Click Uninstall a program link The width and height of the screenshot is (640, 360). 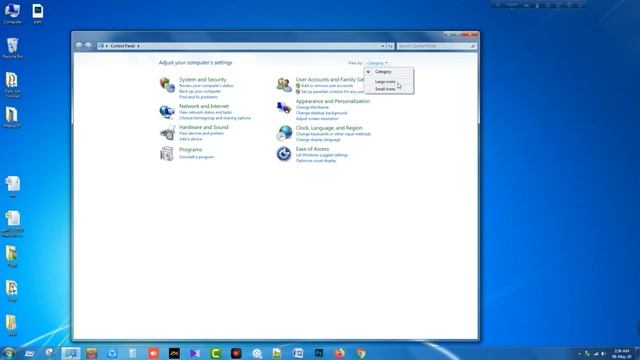[x=196, y=157]
